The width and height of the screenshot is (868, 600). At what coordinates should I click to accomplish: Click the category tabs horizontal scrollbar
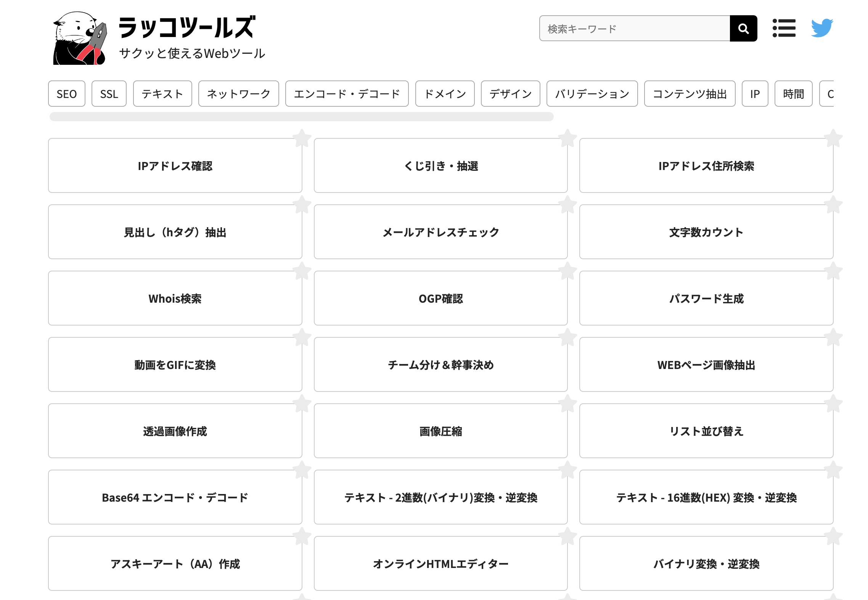pos(302,117)
